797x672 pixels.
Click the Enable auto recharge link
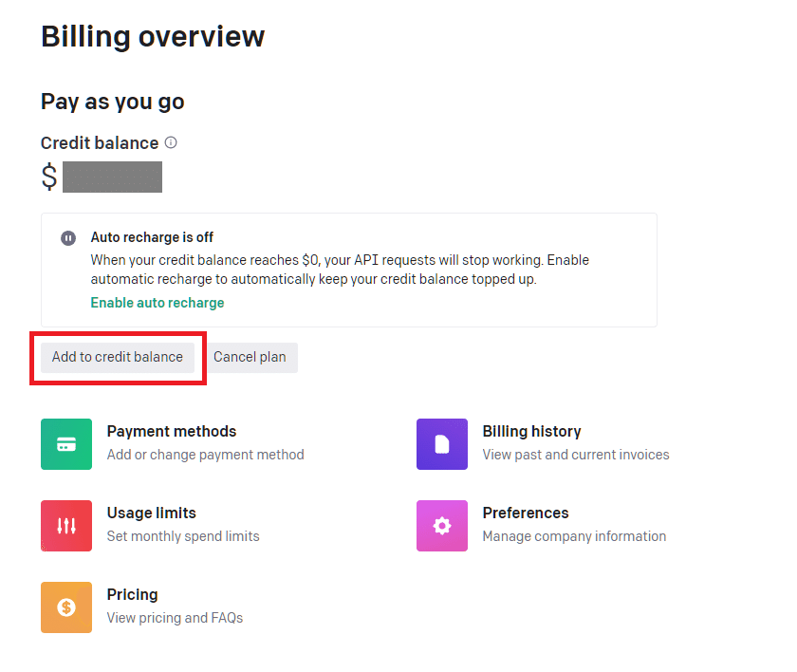pyautogui.click(x=158, y=302)
